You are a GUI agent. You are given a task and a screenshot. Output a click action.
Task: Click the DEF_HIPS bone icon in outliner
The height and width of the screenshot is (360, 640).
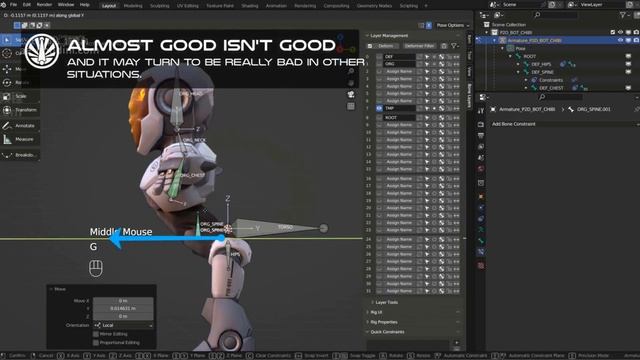(x=526, y=64)
